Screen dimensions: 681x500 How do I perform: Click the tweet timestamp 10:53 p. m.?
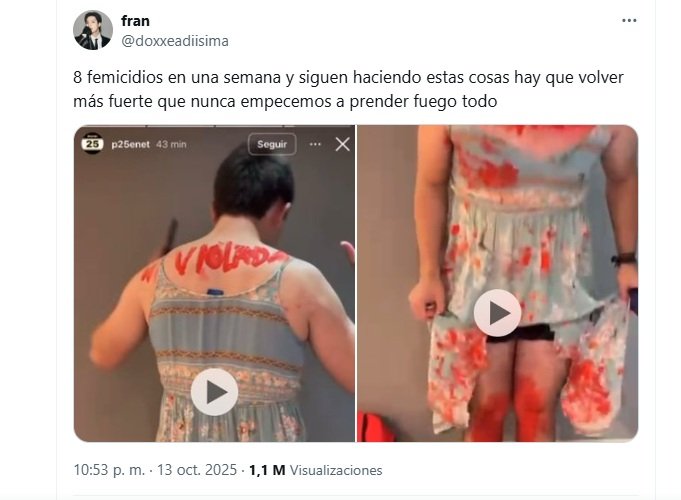pos(109,470)
